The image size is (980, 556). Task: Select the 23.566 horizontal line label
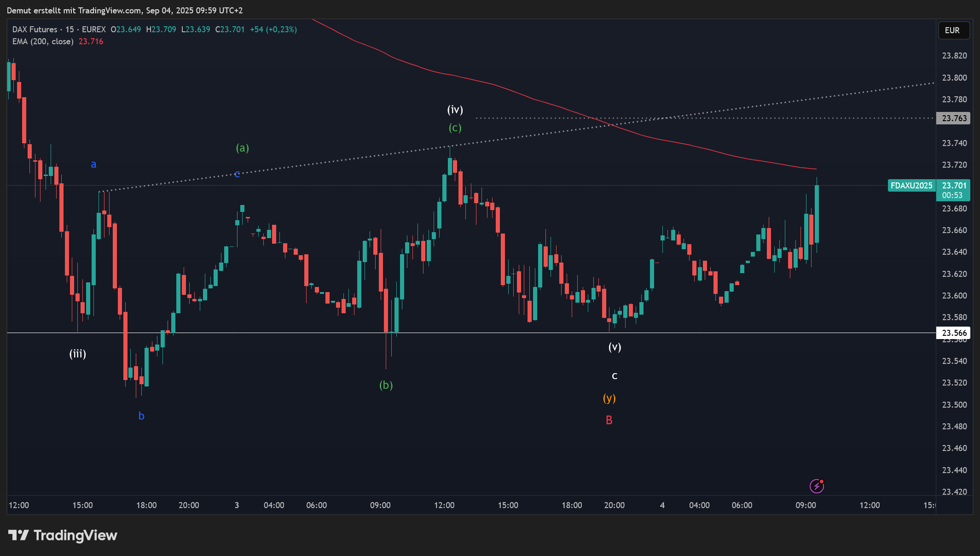pos(954,333)
